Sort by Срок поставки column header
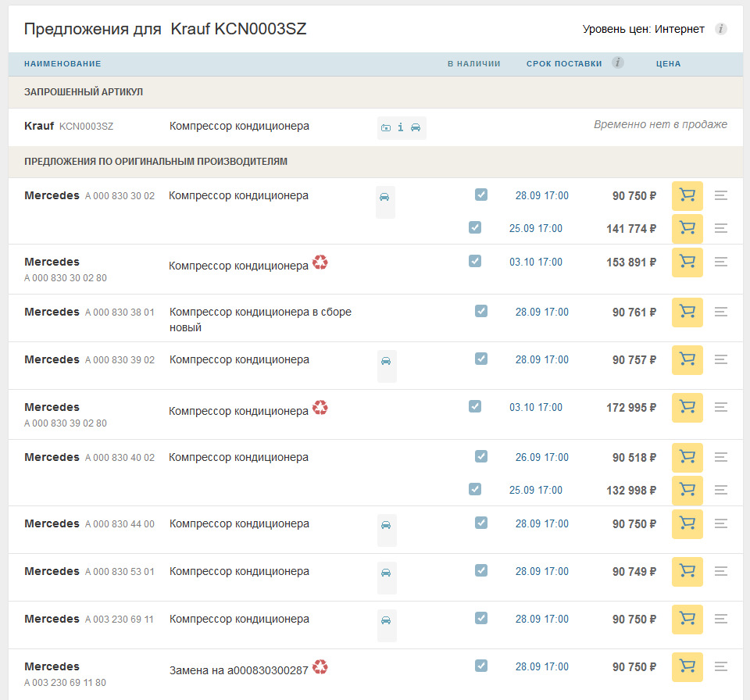This screenshot has width=750, height=700. pyautogui.click(x=564, y=63)
